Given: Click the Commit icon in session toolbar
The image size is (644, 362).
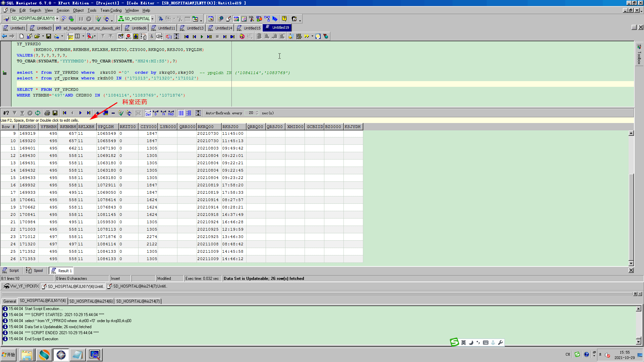Looking at the screenshot, I should tap(98, 19).
